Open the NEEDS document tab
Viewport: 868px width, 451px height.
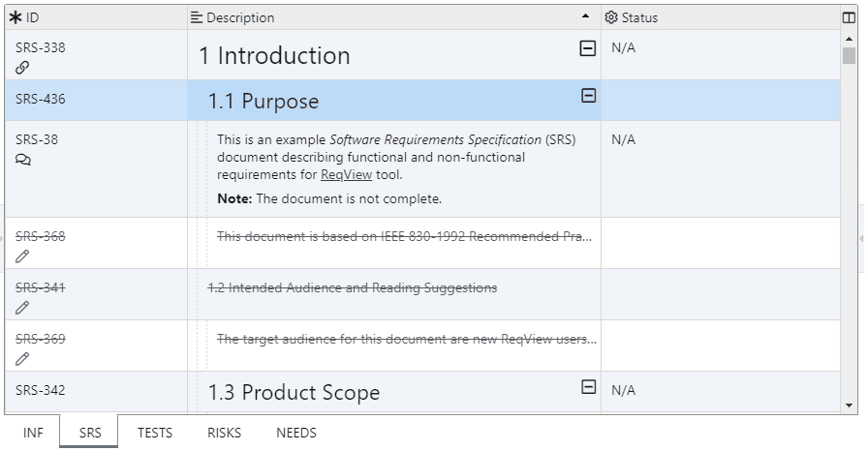(x=296, y=433)
